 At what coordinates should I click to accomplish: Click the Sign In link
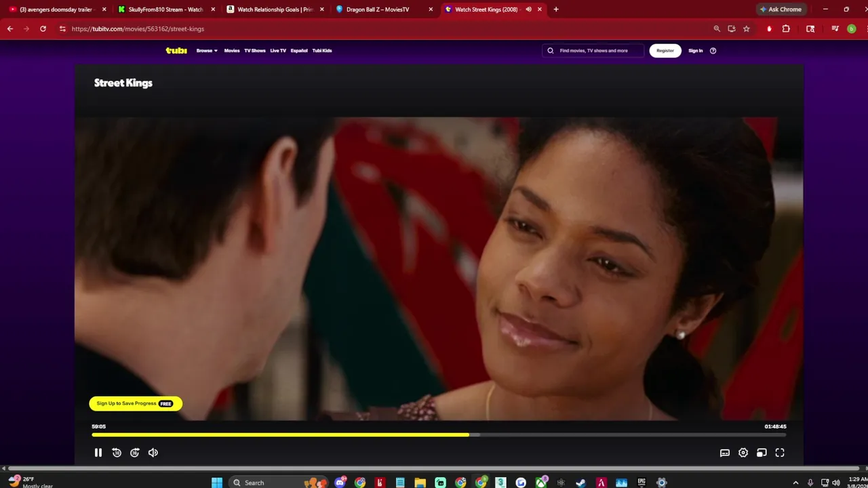tap(696, 50)
